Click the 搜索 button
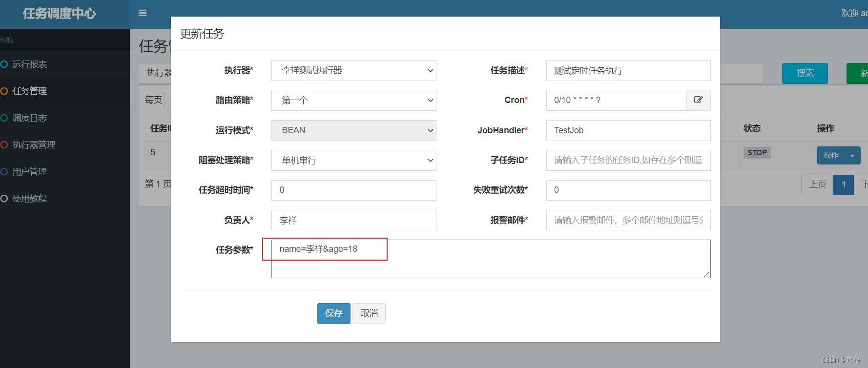 coord(805,73)
